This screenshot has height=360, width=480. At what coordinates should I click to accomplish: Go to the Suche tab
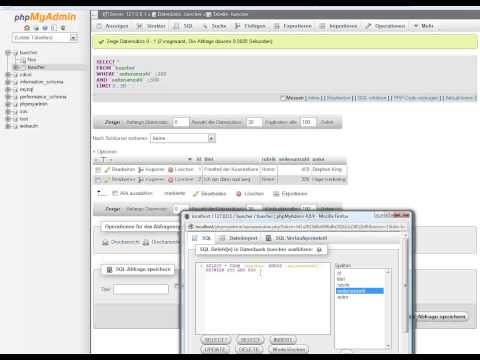[x=215, y=26]
